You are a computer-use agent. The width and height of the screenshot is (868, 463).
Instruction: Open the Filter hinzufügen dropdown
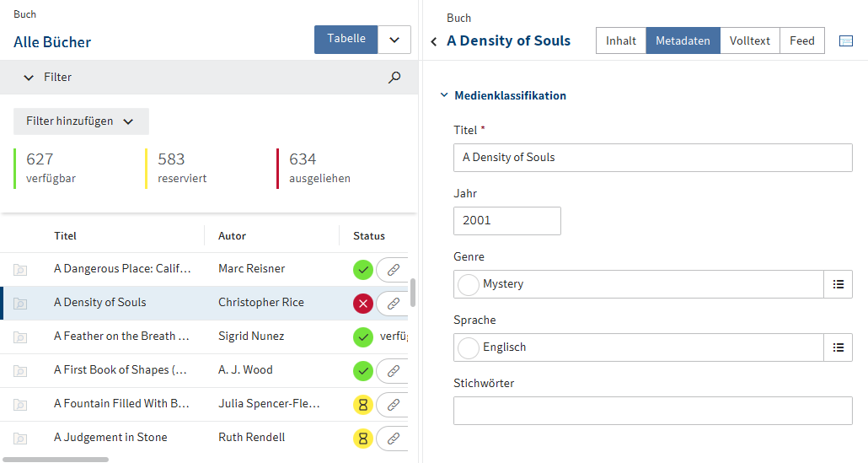coord(81,121)
